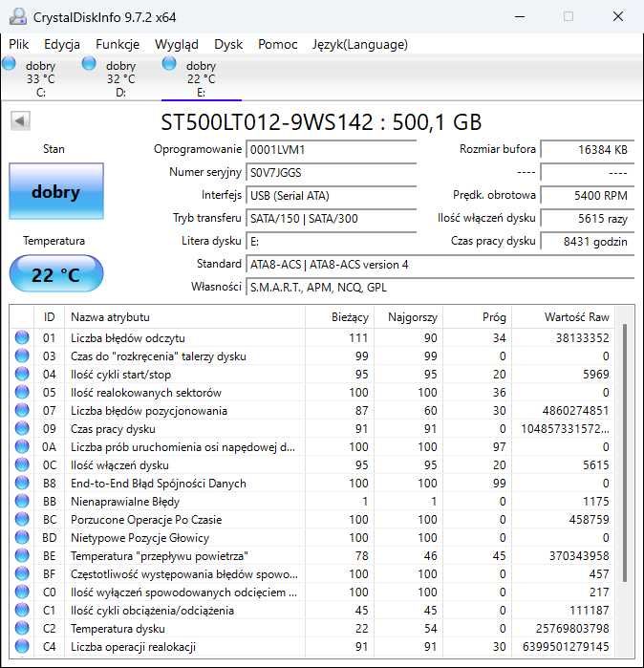Image resolution: width=644 pixels, height=668 pixels.
Task: Open the Edycja menu
Action: 62,44
